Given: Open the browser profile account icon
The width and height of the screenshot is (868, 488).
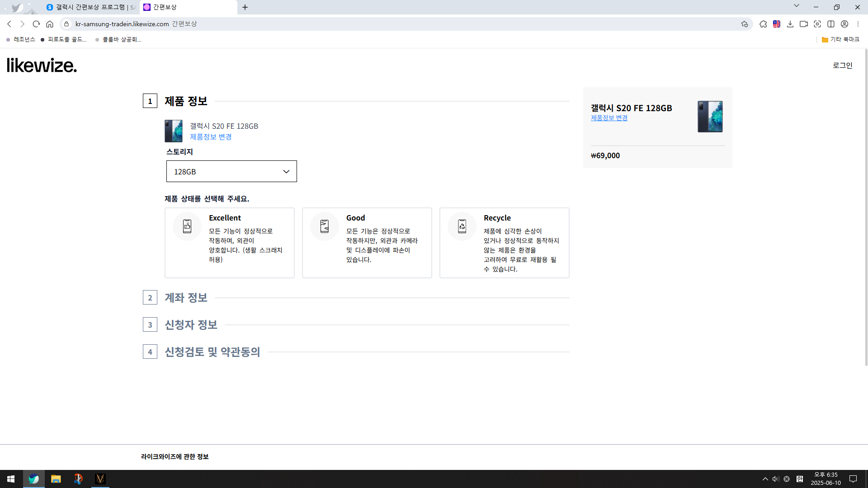Looking at the screenshot, I should (844, 24).
